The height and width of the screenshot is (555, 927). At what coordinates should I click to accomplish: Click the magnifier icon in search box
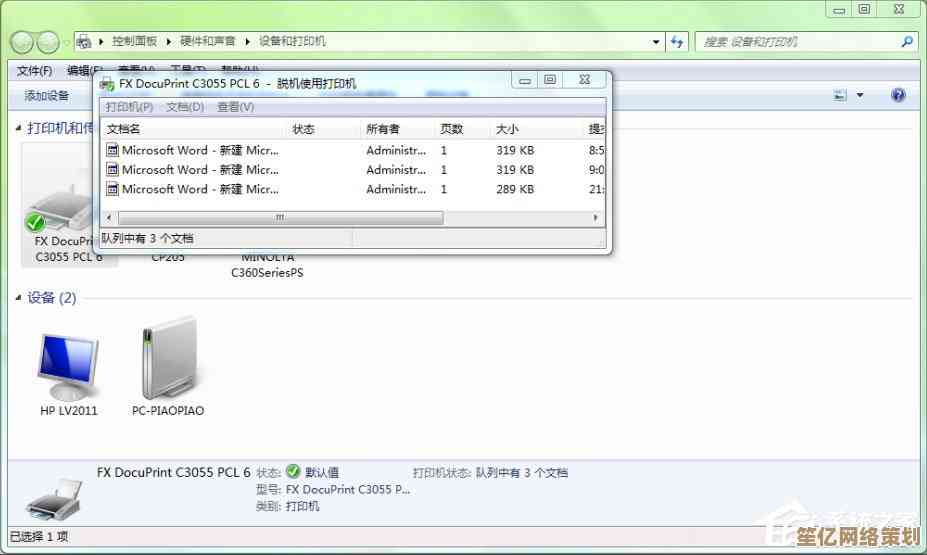click(906, 42)
